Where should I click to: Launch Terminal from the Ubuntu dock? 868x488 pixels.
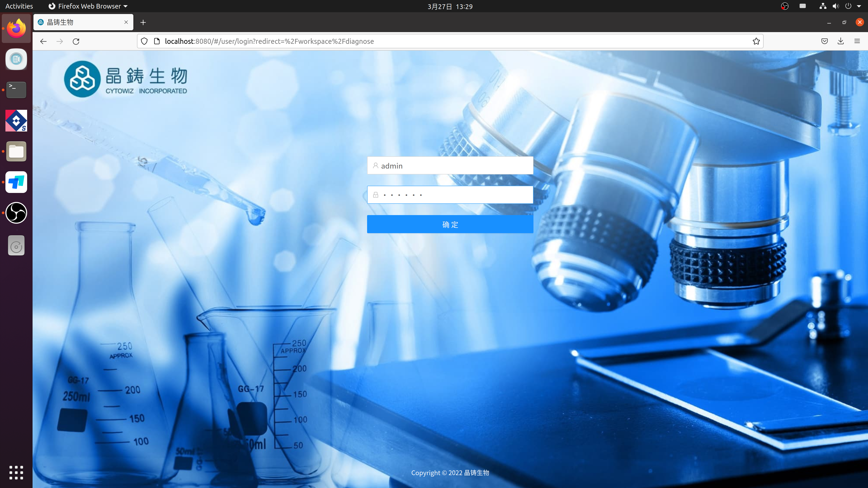point(16,90)
